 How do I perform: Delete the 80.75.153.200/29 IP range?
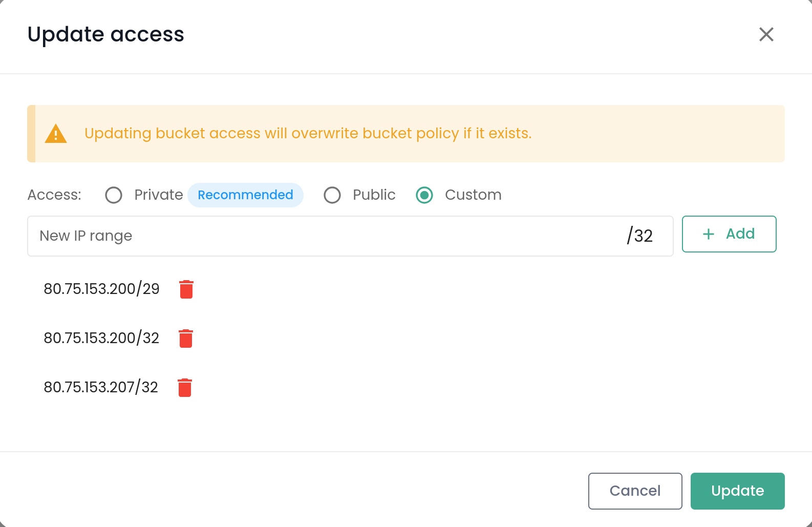pyautogui.click(x=186, y=289)
